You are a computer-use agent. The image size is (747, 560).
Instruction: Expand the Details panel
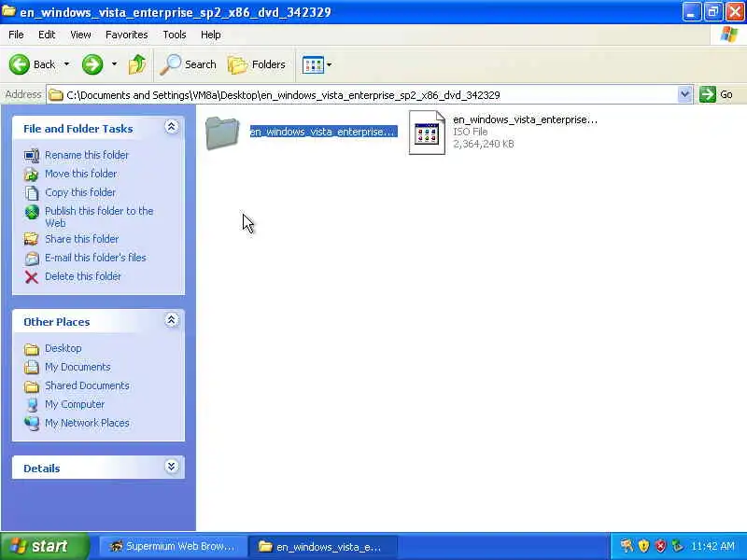172,466
